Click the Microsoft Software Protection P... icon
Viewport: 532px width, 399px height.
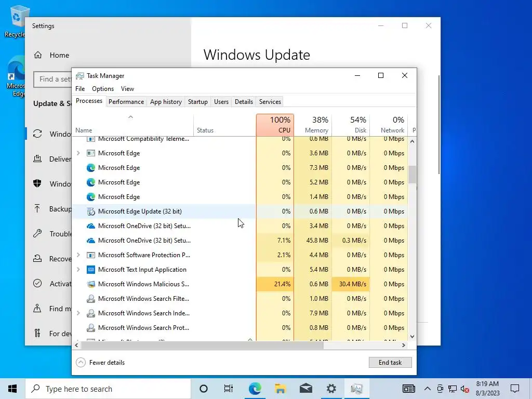(90, 255)
